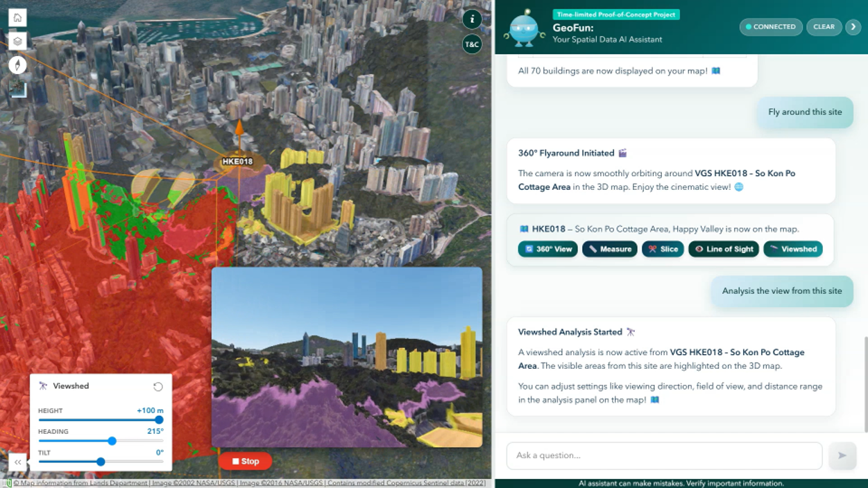868x488 pixels.
Task: Adjust the Heading slider handle
Action: click(x=112, y=441)
